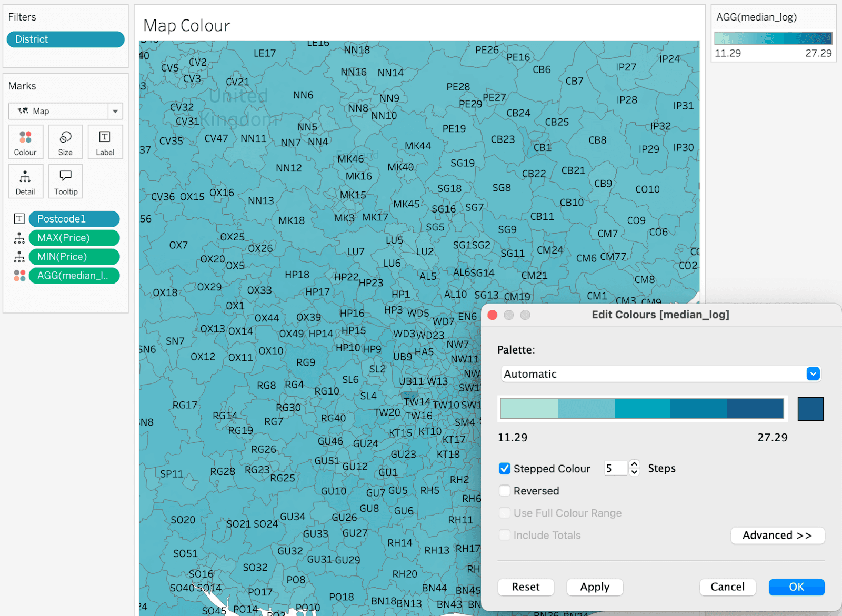Select the MIN(Price) pill

(x=74, y=257)
